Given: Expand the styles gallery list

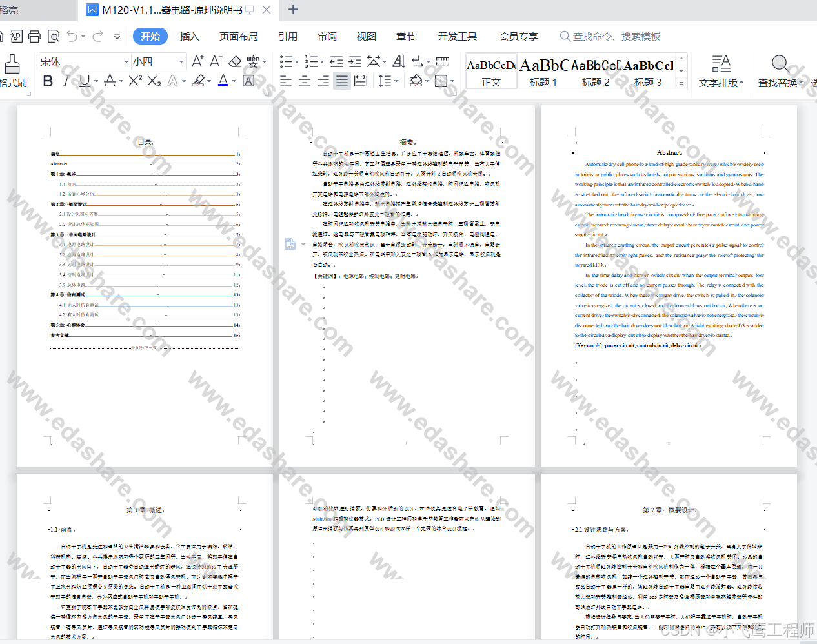Looking at the screenshot, I should pos(681,83).
